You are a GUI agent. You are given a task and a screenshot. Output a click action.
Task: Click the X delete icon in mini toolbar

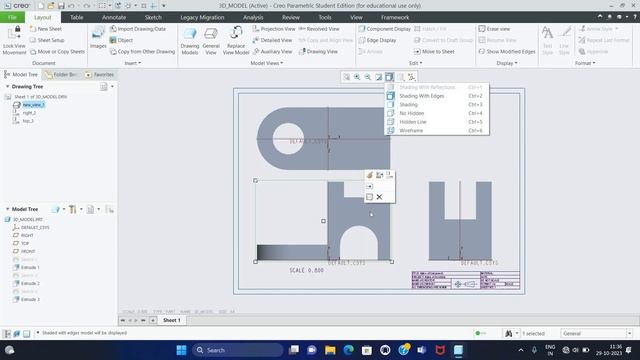[379, 197]
